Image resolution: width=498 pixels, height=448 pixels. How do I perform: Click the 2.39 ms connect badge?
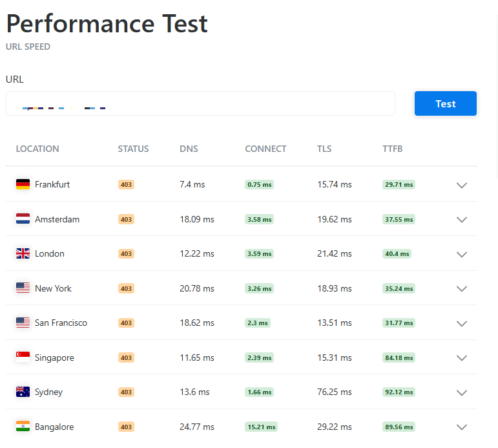click(x=259, y=357)
